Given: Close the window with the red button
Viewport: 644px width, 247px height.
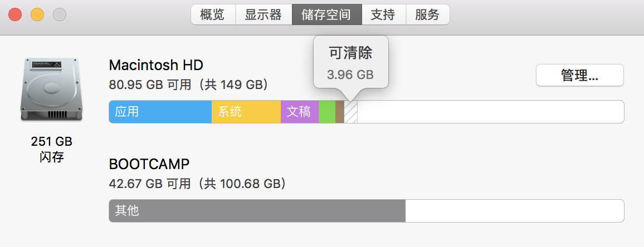Looking at the screenshot, I should [15, 15].
